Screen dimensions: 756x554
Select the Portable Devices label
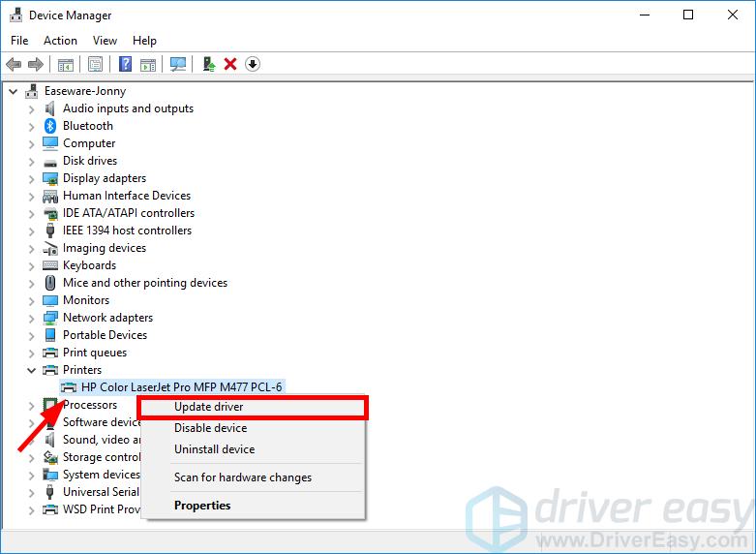pos(105,335)
